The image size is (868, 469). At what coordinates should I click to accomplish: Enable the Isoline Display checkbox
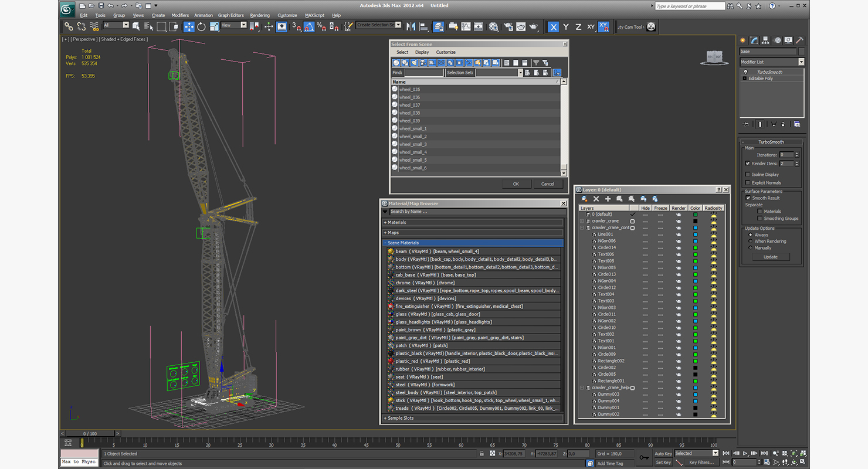tap(748, 175)
